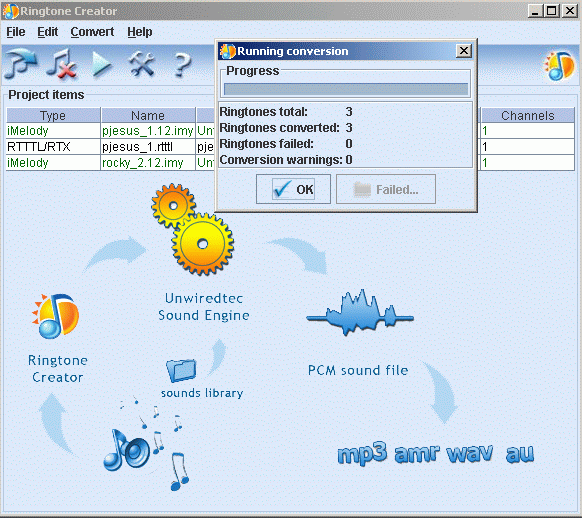Click the remove ringtone icon with red X
Image resolution: width=582 pixels, height=518 pixels.
point(62,64)
